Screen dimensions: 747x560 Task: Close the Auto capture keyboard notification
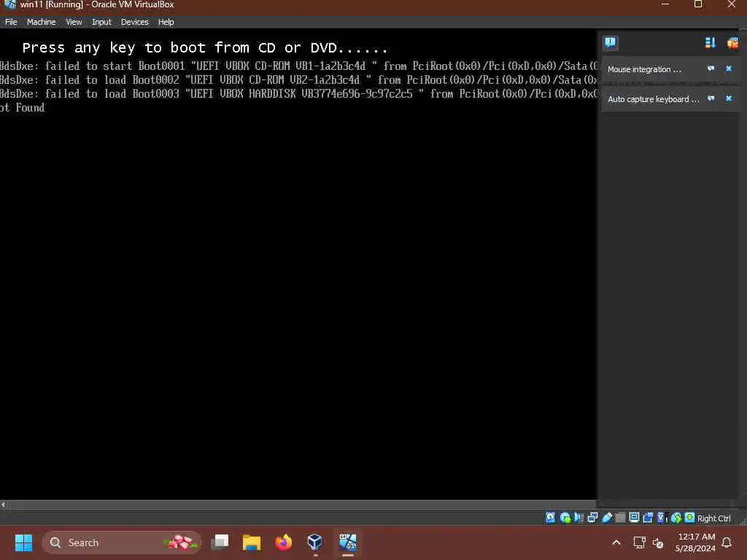[x=729, y=98]
